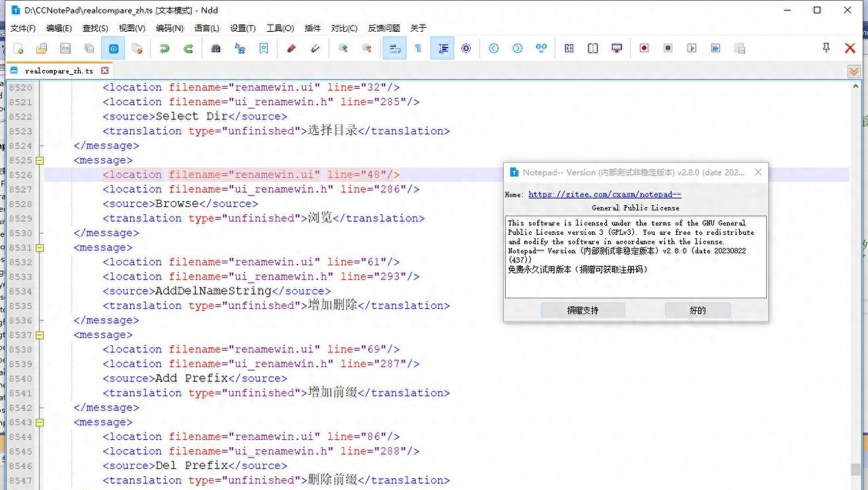Start macro recording with red dot icon
The image size is (868, 490).
click(644, 48)
